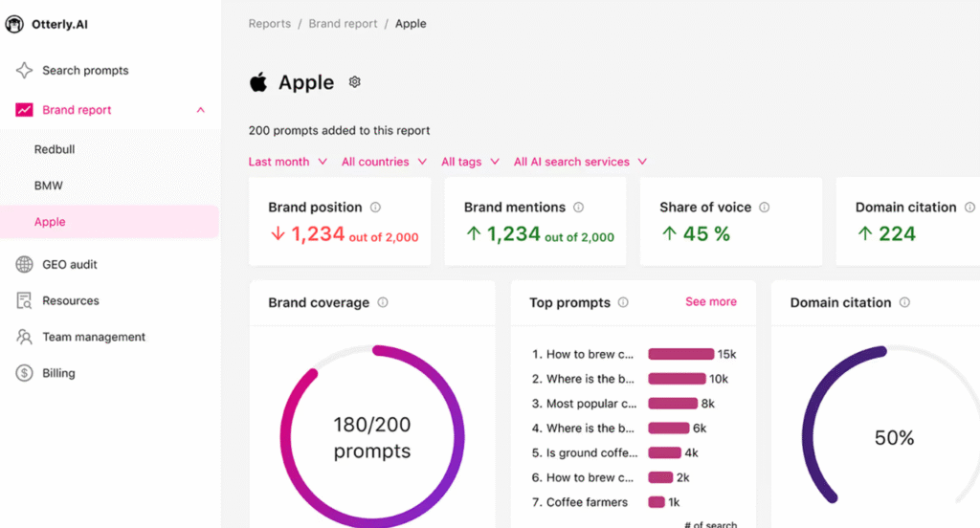Click the Search prompts sparkle icon
The width and height of the screenshot is (980, 528).
(25, 71)
